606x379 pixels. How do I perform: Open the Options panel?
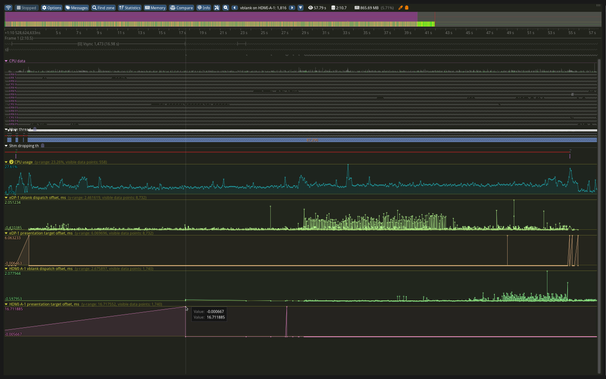coord(51,8)
